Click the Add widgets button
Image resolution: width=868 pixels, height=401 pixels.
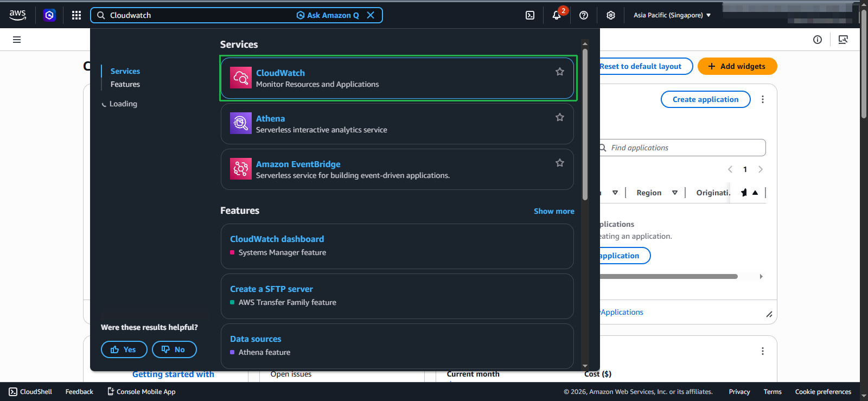tap(737, 66)
